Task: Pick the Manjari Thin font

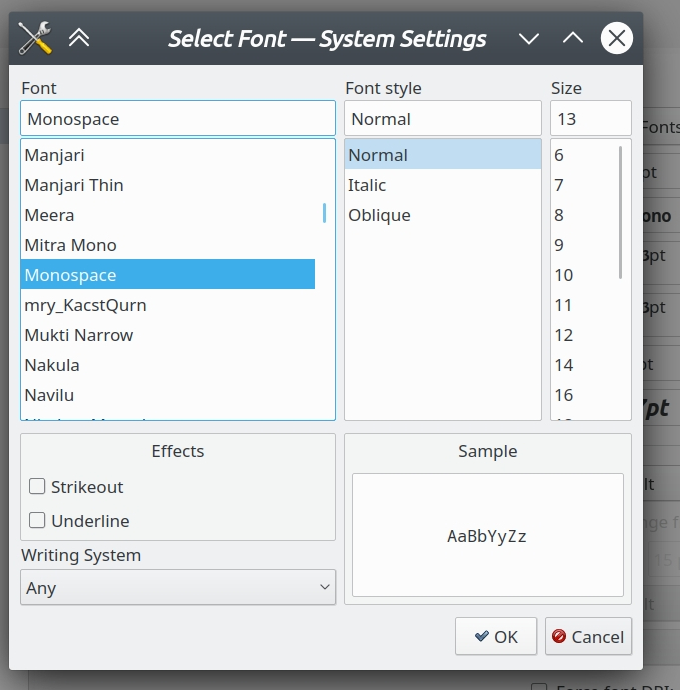Action: (74, 185)
